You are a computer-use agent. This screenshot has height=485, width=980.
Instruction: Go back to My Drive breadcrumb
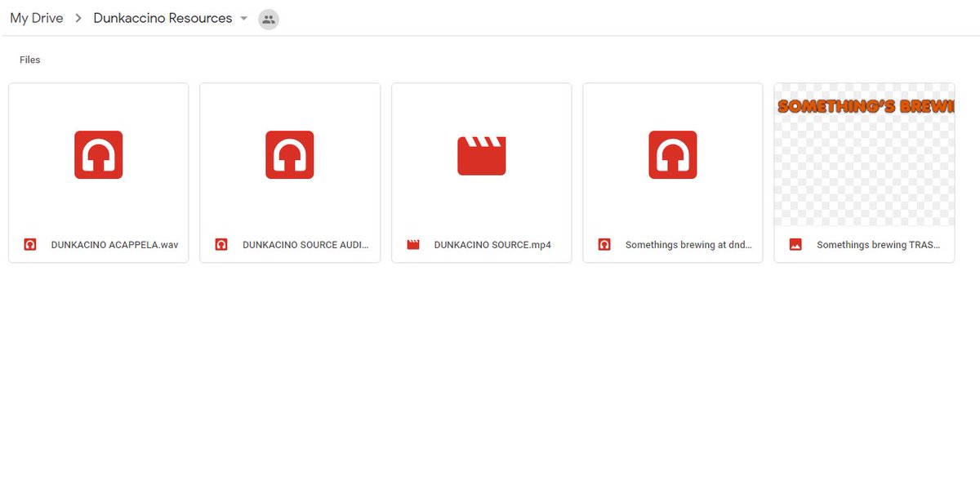coord(37,18)
